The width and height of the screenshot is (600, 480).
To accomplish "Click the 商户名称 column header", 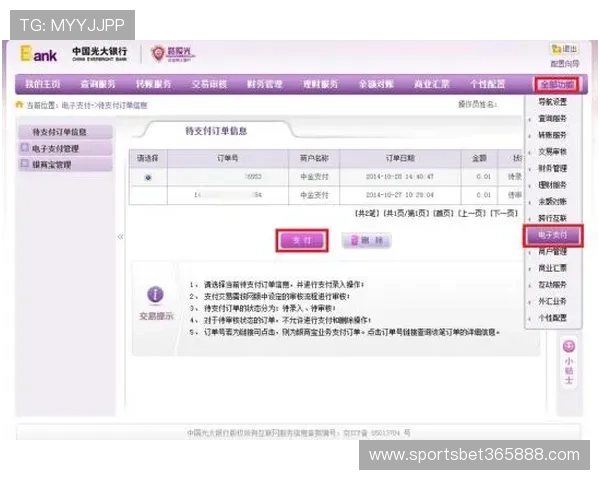I will 314,158.
